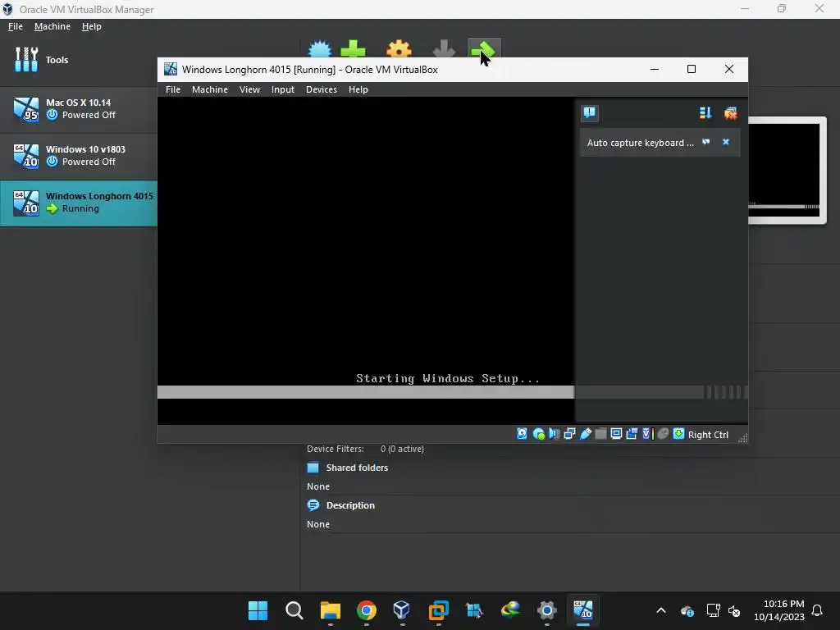Select Tools in the VirtualBox Manager sidebar
The height and width of the screenshot is (630, 840).
[78, 59]
